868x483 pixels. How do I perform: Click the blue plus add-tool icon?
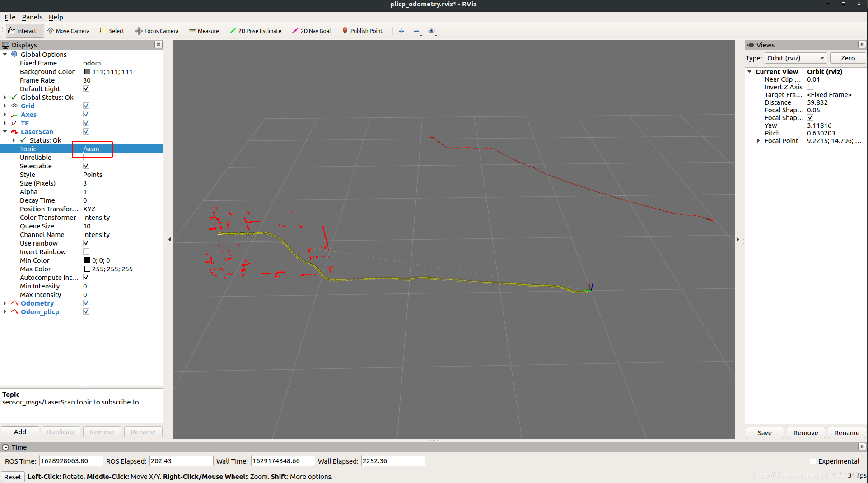pos(401,31)
